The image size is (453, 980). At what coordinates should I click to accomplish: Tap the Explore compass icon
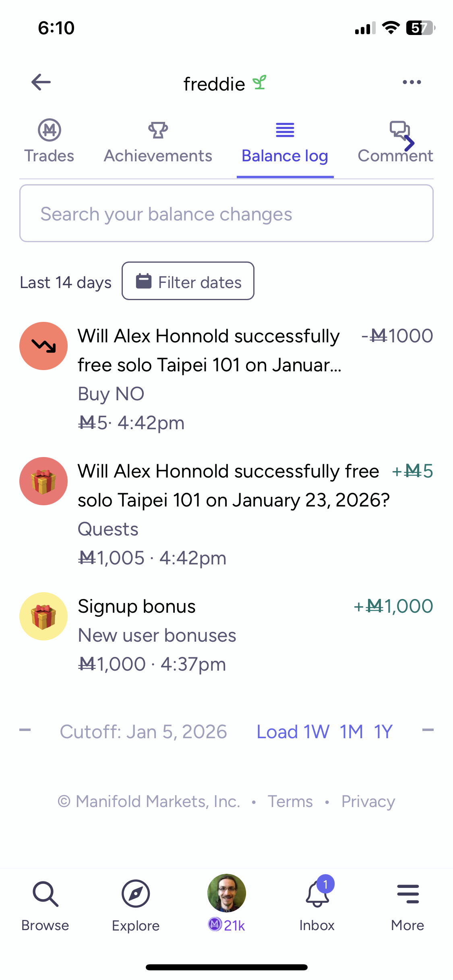tap(136, 895)
